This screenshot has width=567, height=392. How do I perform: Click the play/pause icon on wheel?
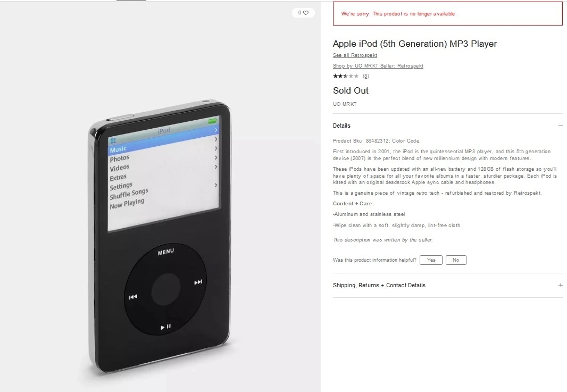point(165,327)
